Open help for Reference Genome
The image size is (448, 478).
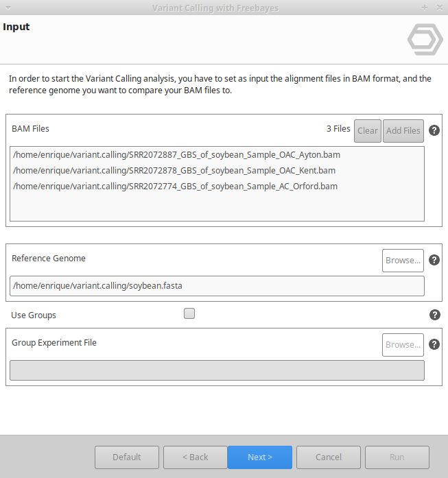tap(434, 260)
